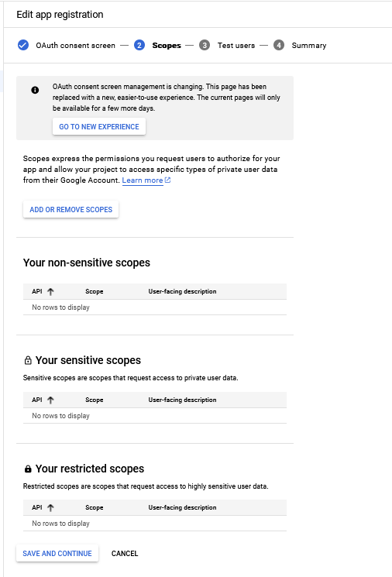
Task: Click the external link icon beside Learn more
Action: [167, 180]
